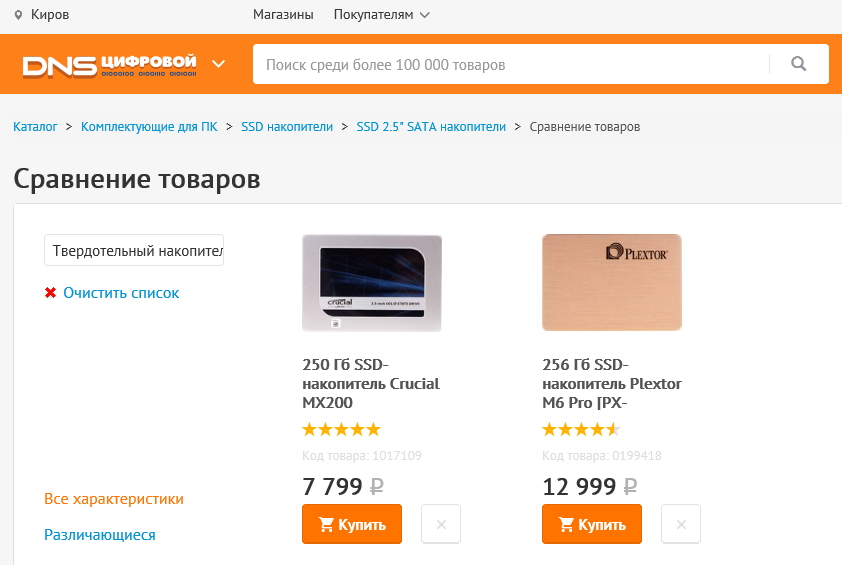Open SSD 2.5" SATA накопители breadcrumb
The image size is (842, 565).
[431, 127]
